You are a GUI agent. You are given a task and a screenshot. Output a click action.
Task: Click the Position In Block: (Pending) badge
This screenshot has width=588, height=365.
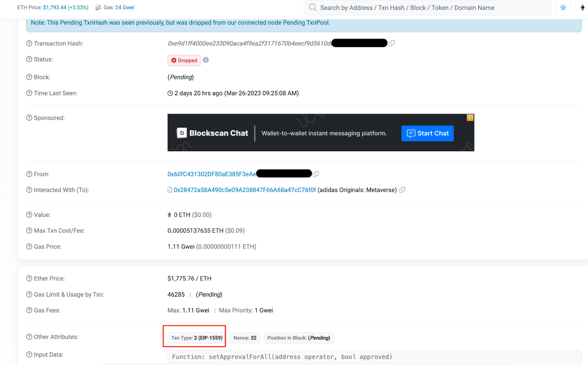click(299, 338)
